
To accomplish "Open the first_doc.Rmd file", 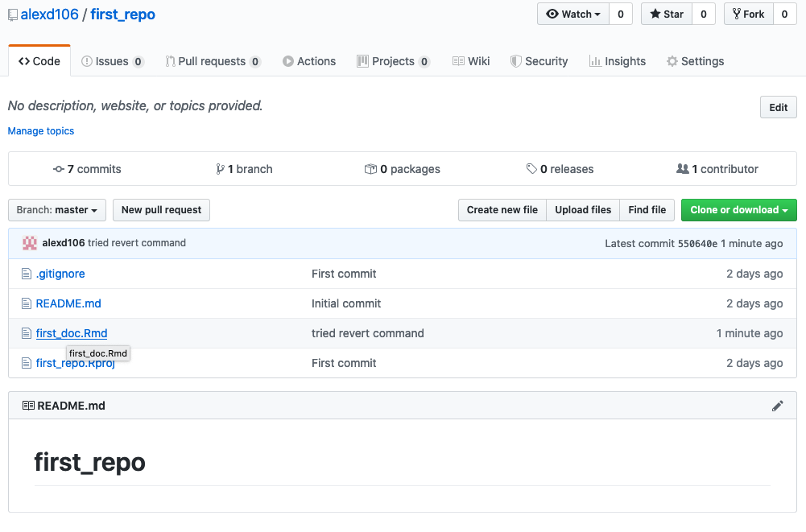I will [72, 333].
